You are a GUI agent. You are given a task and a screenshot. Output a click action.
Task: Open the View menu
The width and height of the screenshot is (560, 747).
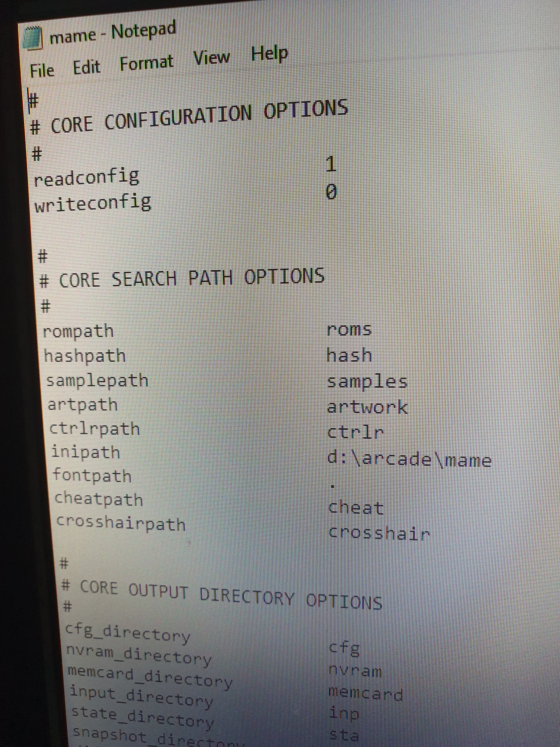click(212, 57)
